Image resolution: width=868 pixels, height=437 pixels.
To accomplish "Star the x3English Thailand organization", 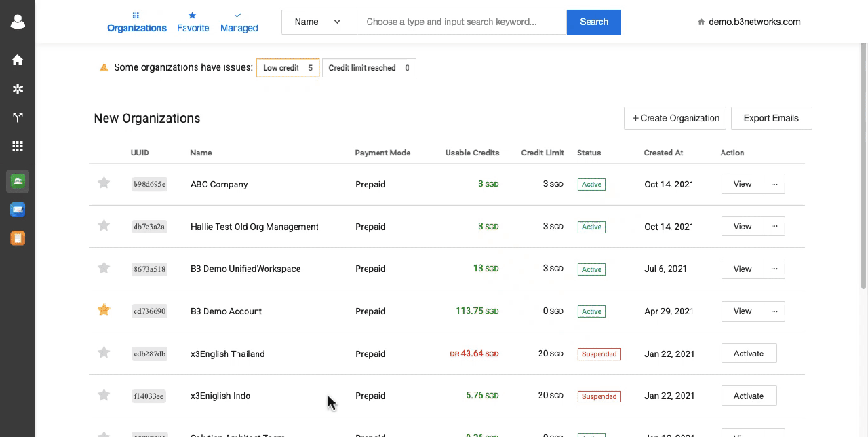I will [x=104, y=352].
